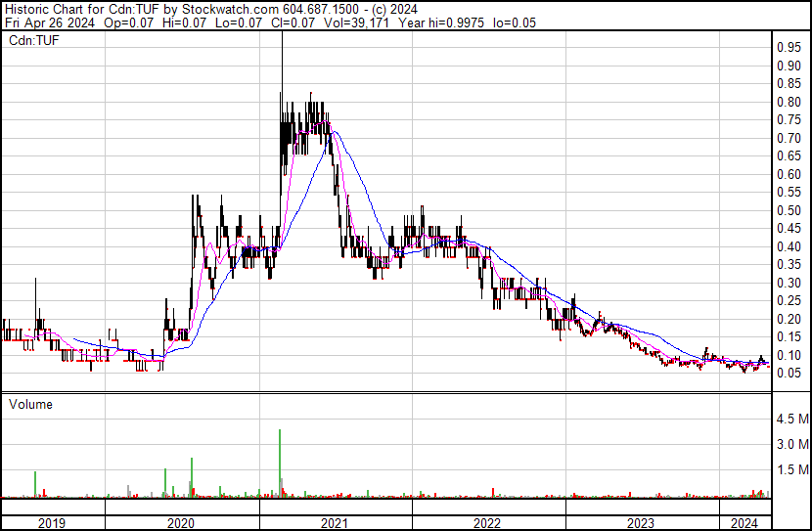Click the 0.40 price axis label
The width and height of the screenshot is (812, 531).
pos(789,246)
